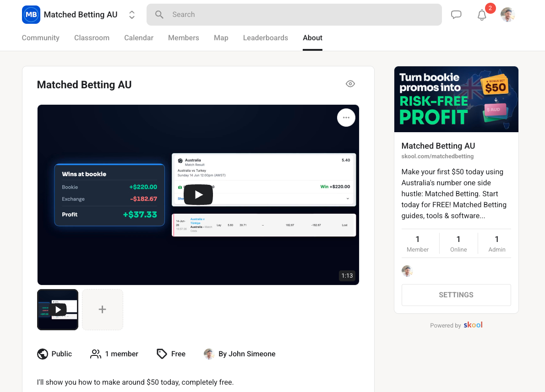
Task: Click the Public globe icon
Action: point(43,354)
